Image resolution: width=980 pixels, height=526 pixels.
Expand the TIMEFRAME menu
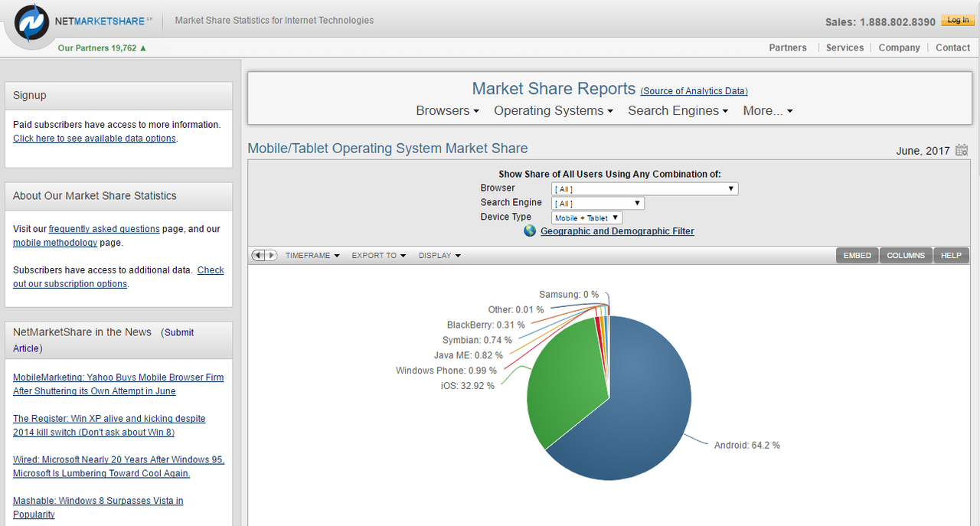[312, 256]
